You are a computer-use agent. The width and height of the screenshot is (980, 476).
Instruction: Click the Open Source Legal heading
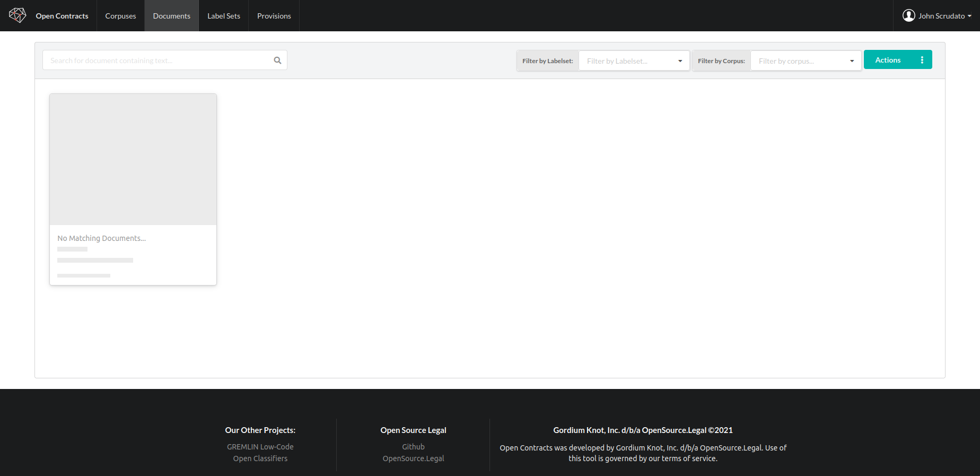point(413,430)
